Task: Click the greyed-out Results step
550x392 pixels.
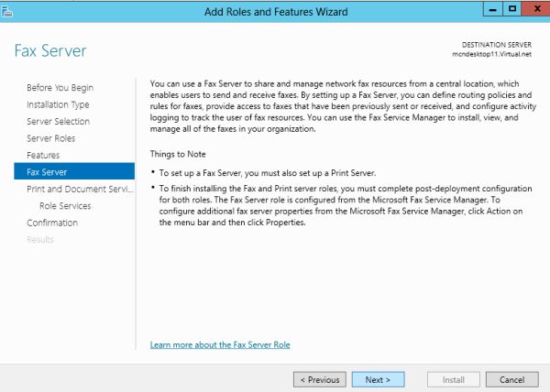Action: click(x=40, y=239)
